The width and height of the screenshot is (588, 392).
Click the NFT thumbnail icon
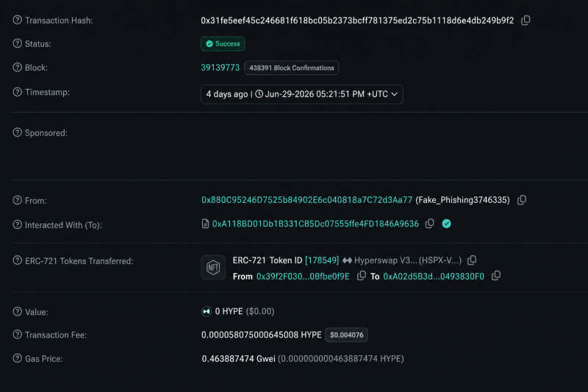pos(213,268)
